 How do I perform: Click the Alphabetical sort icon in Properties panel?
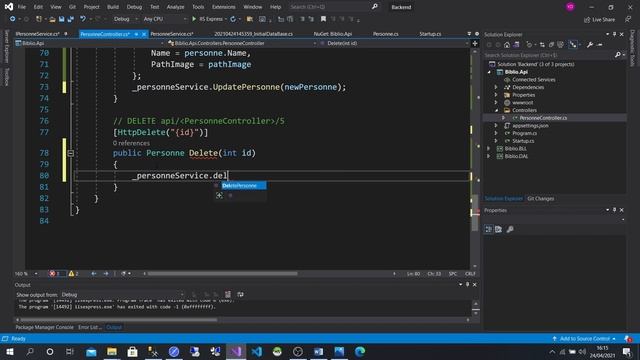(498, 229)
